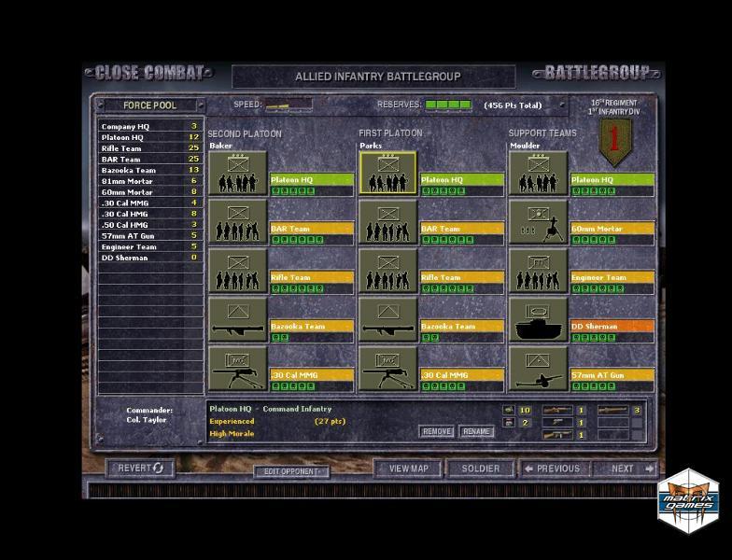Viewport: 732px width, 560px height.
Task: Click the 60mm Mortar unit icon
Action: pos(538,222)
